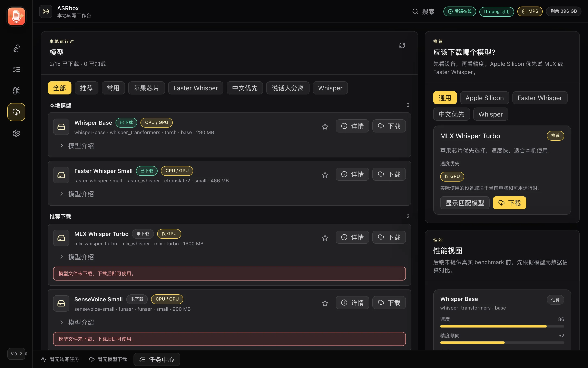Click the Faster Whisper Small disk icon
This screenshot has width=588, height=368.
tap(61, 175)
